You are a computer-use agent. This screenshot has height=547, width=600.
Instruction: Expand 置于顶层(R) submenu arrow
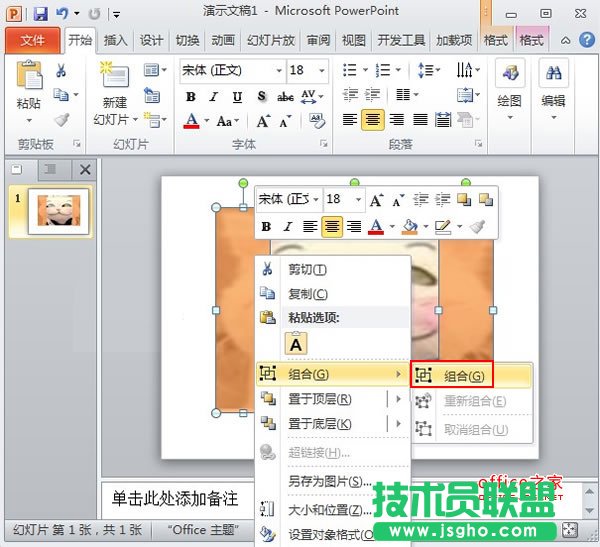coord(398,399)
